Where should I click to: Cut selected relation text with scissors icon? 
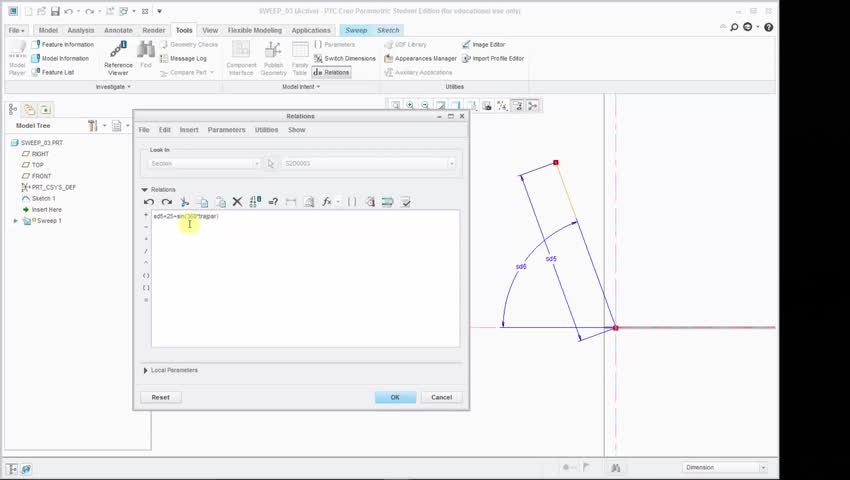click(184, 202)
